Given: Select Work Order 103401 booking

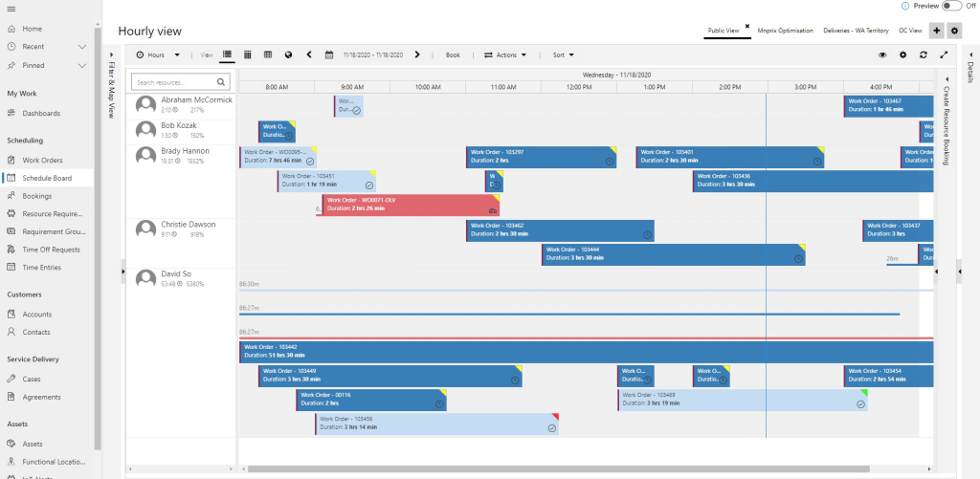Looking at the screenshot, I should pyautogui.click(x=730, y=157).
